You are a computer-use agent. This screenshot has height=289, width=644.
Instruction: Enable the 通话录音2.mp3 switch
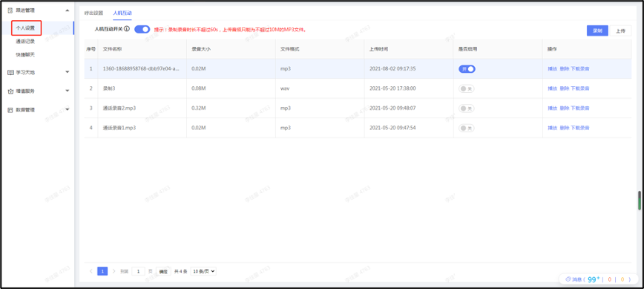[x=467, y=108]
